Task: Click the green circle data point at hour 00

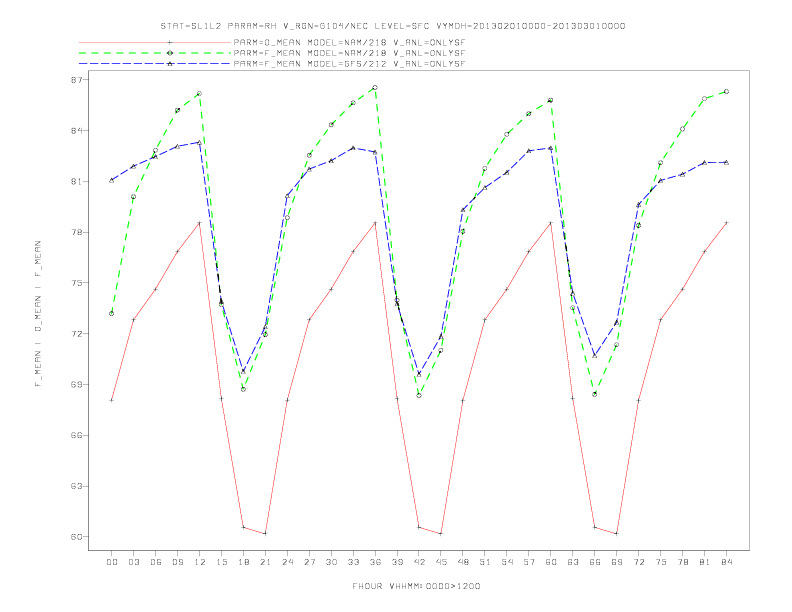Action: pyautogui.click(x=112, y=314)
